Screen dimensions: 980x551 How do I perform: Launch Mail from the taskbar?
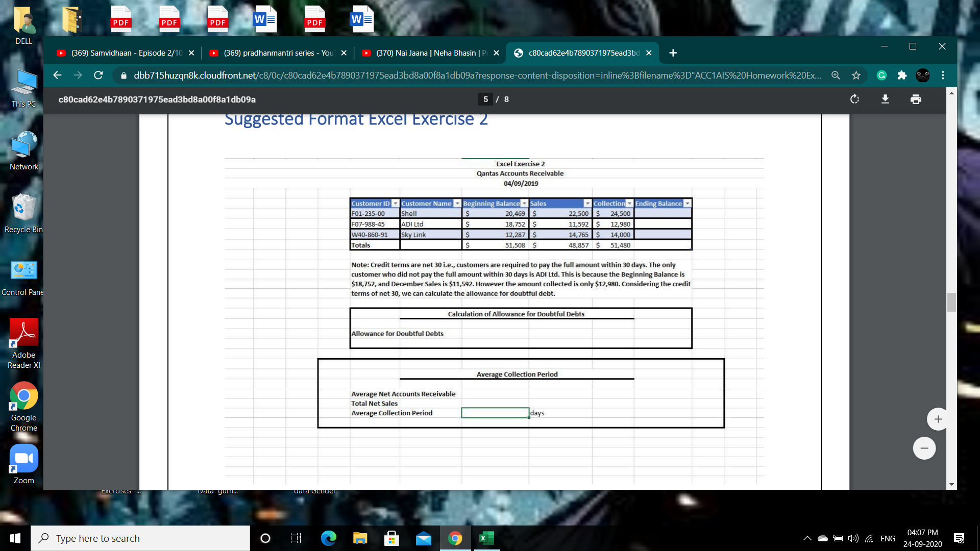[424, 538]
